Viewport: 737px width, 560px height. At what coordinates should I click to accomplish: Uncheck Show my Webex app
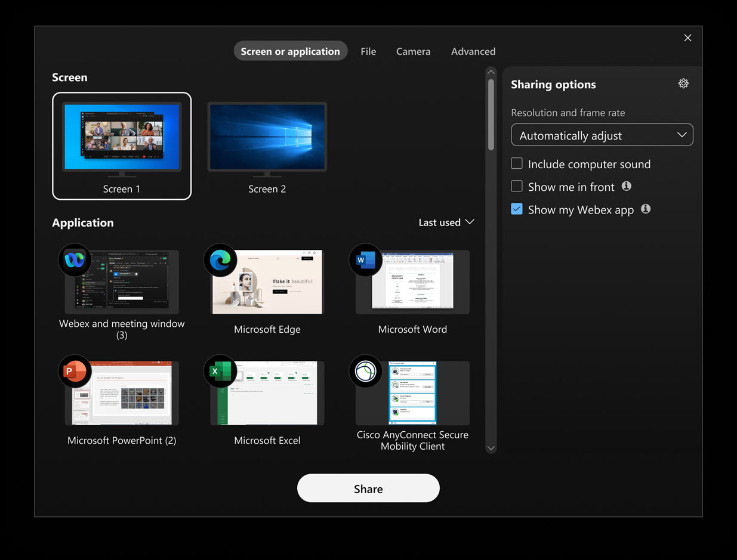(x=517, y=209)
